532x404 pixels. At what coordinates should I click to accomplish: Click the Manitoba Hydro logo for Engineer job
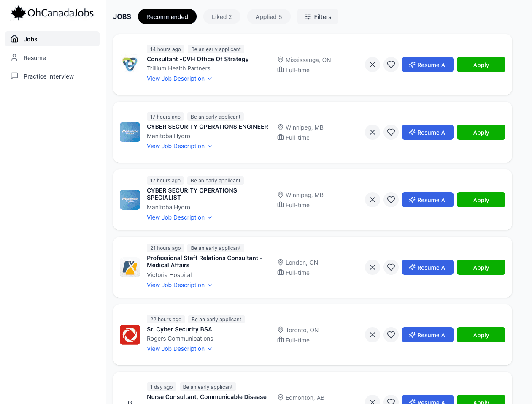click(x=130, y=132)
